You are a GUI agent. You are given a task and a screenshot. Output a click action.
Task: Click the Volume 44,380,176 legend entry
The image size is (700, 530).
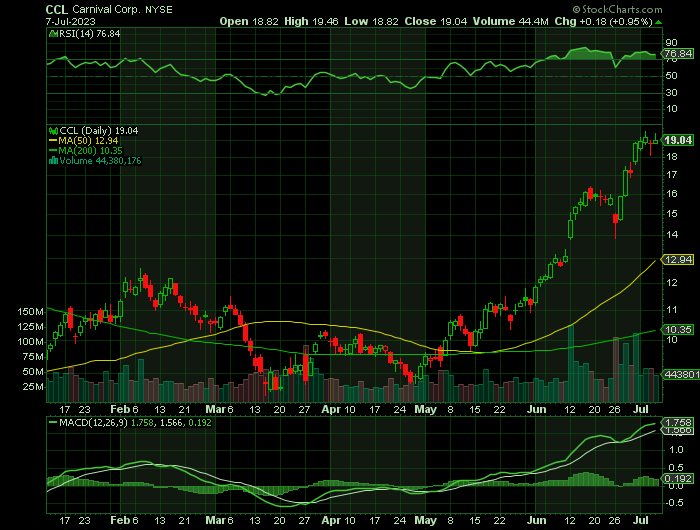[x=100, y=161]
